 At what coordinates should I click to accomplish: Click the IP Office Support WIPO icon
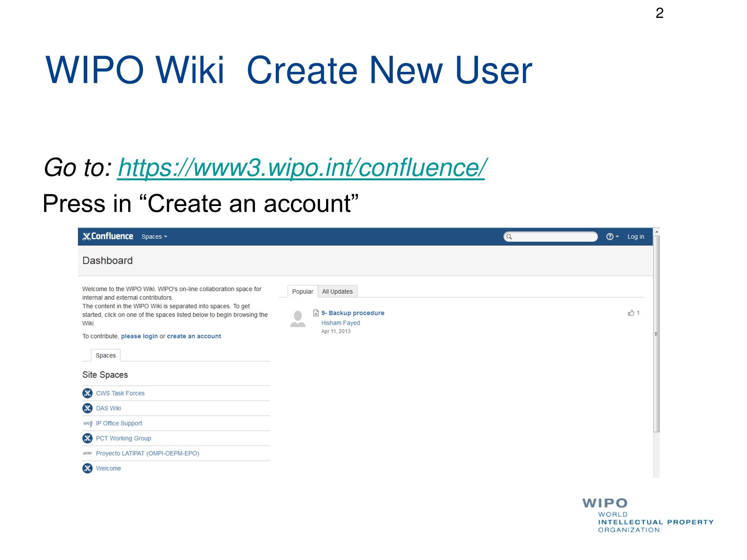click(88, 424)
